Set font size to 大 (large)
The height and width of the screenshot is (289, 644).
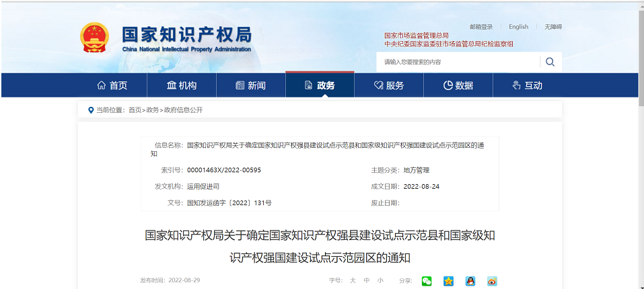pyautogui.click(x=352, y=280)
